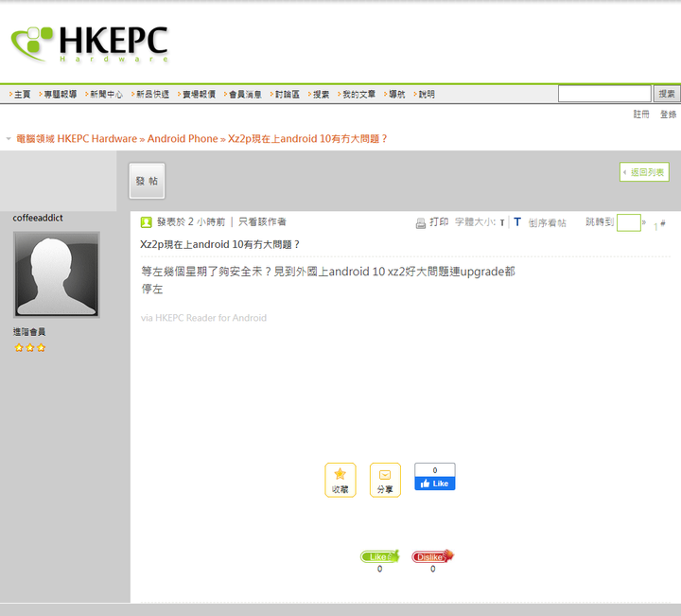This screenshot has width=681, height=616.
Task: Click the green Like vote button
Action: coord(379,556)
